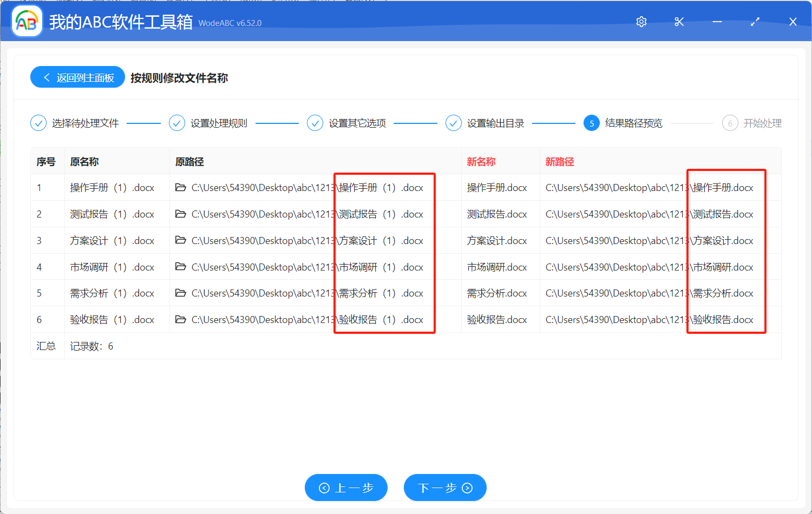
Task: Open settings with the gear icon
Action: (641, 22)
